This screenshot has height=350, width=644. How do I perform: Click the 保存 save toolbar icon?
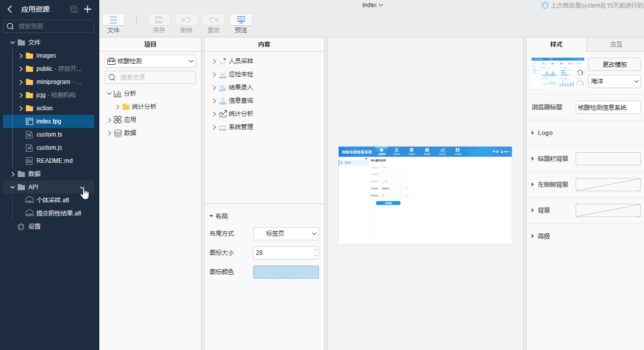159,20
